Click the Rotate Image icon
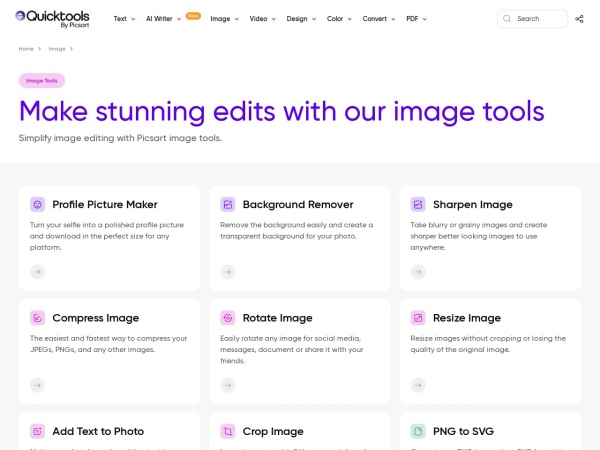Viewport: 600px width, 450px height. tap(228, 318)
